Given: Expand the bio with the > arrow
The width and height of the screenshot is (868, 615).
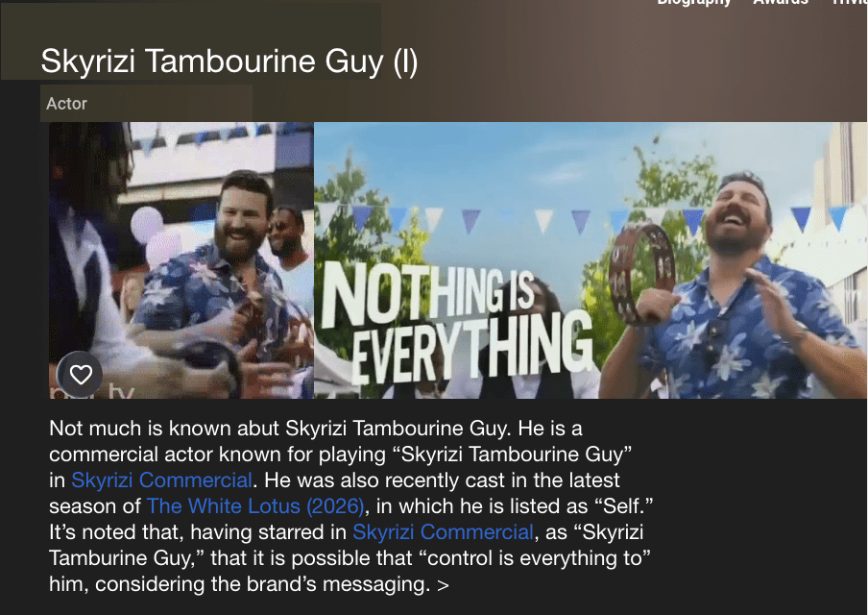Looking at the screenshot, I should 443,585.
